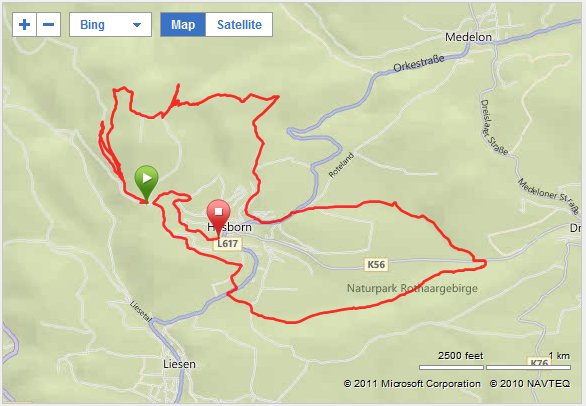The height and width of the screenshot is (406, 586).
Task: Click the Liesetal road label
Action: [x=141, y=311]
